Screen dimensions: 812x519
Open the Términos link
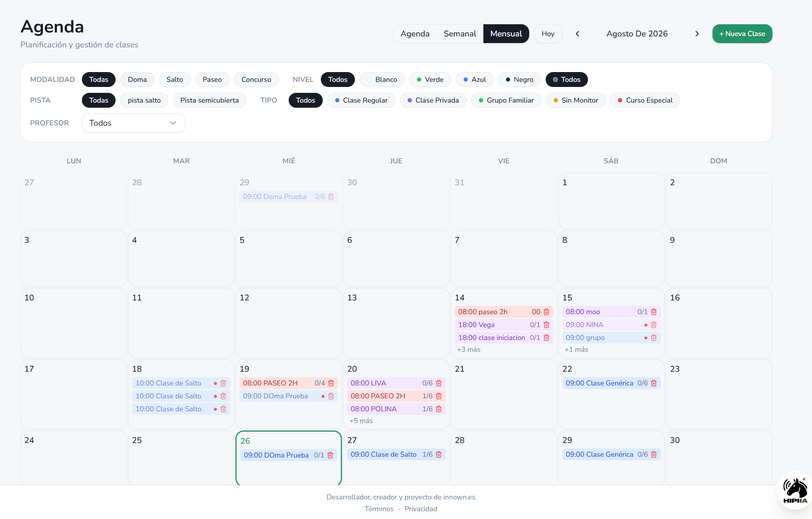pos(379,509)
